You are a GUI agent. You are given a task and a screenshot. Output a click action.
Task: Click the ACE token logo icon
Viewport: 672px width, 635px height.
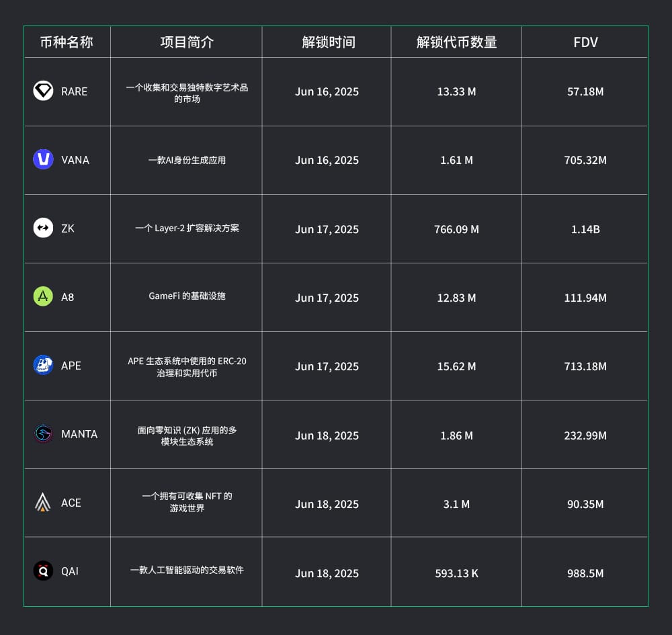[43, 502]
